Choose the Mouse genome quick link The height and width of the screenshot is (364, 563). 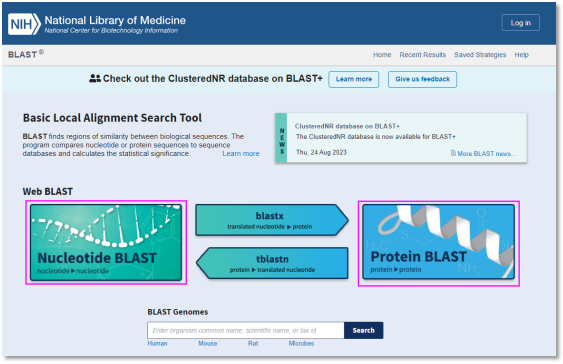(x=208, y=344)
